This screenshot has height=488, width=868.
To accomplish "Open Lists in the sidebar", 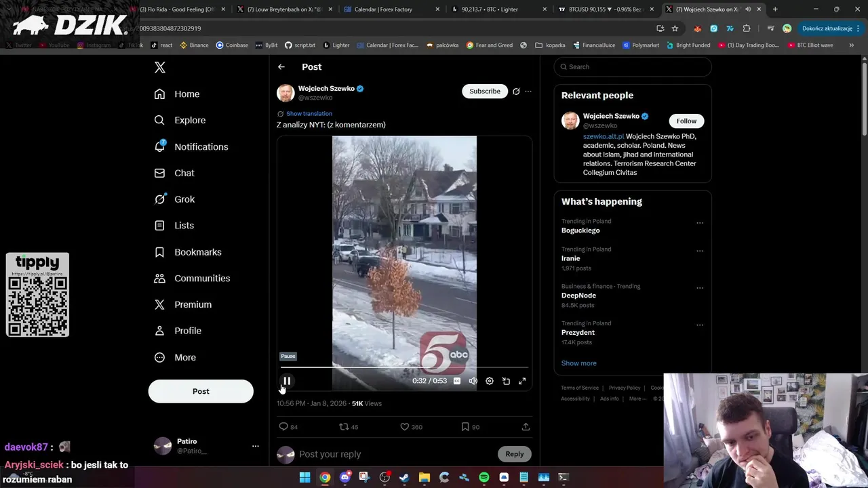I will coord(174,226).
